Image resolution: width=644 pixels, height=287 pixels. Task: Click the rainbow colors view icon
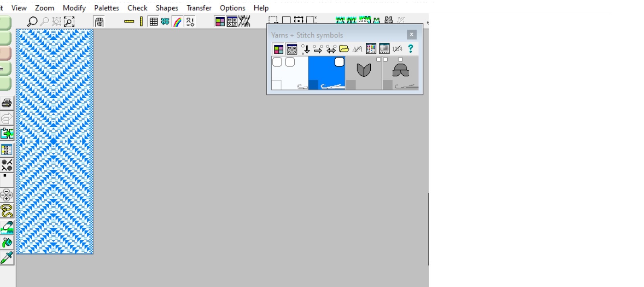point(178,22)
